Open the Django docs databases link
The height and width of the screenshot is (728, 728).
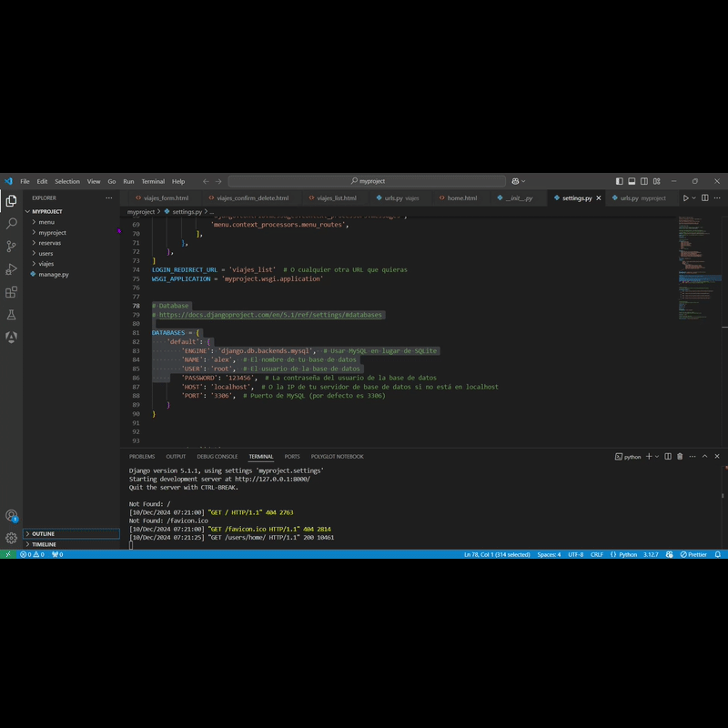270,315
